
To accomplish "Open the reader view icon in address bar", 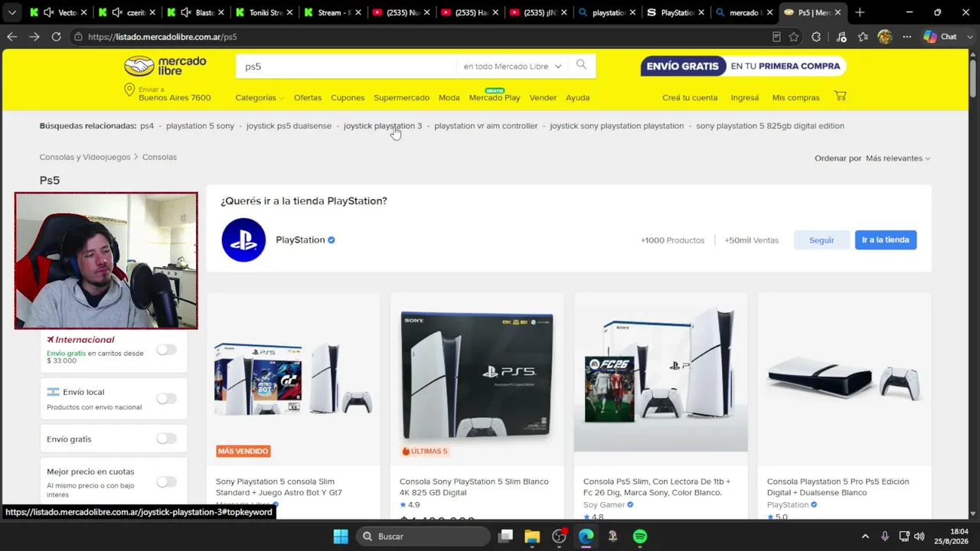I will pyautogui.click(x=776, y=37).
